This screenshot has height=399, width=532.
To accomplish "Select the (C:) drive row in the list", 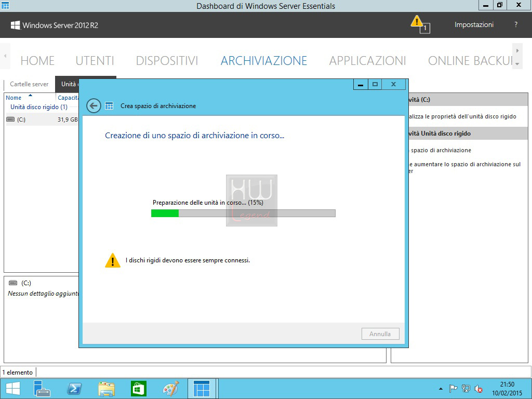I will [x=42, y=119].
